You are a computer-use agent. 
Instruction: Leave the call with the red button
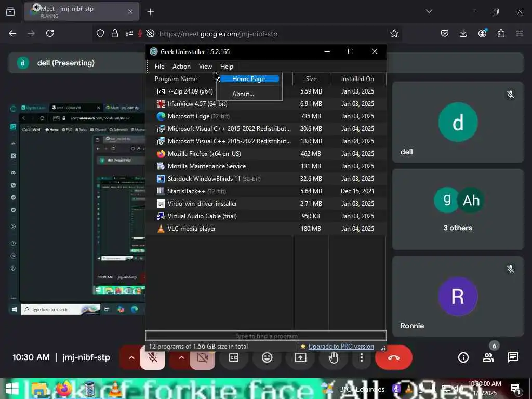[394, 357]
